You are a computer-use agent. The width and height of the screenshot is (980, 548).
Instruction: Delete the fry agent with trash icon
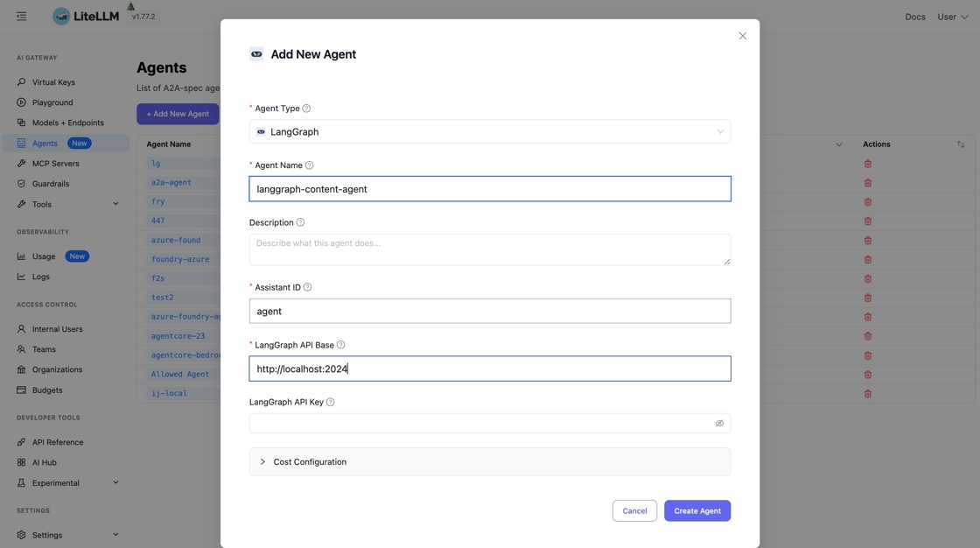867,202
